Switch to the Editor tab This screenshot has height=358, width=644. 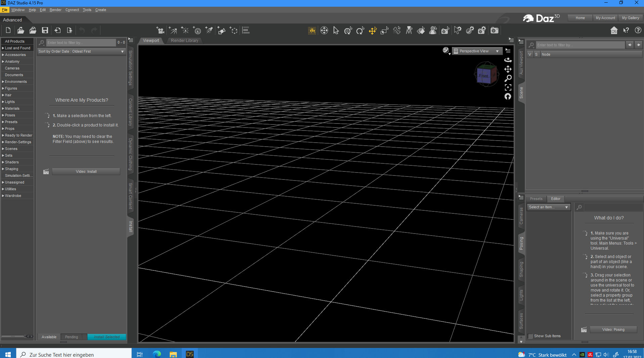[x=556, y=199]
